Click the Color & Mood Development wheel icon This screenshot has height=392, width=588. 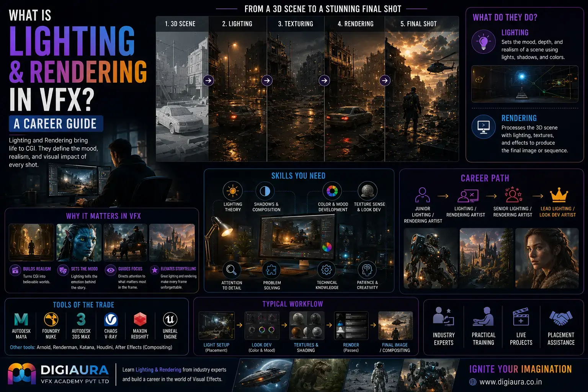pyautogui.click(x=332, y=191)
